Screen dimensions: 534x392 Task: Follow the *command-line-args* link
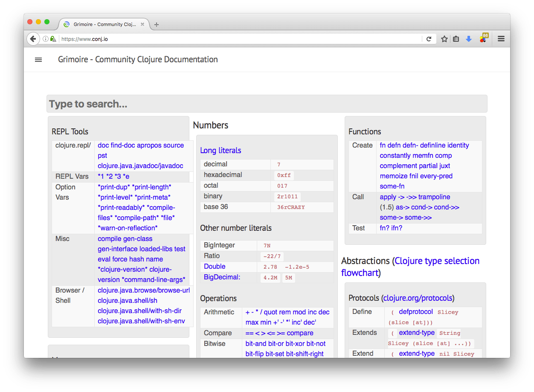[x=154, y=280]
